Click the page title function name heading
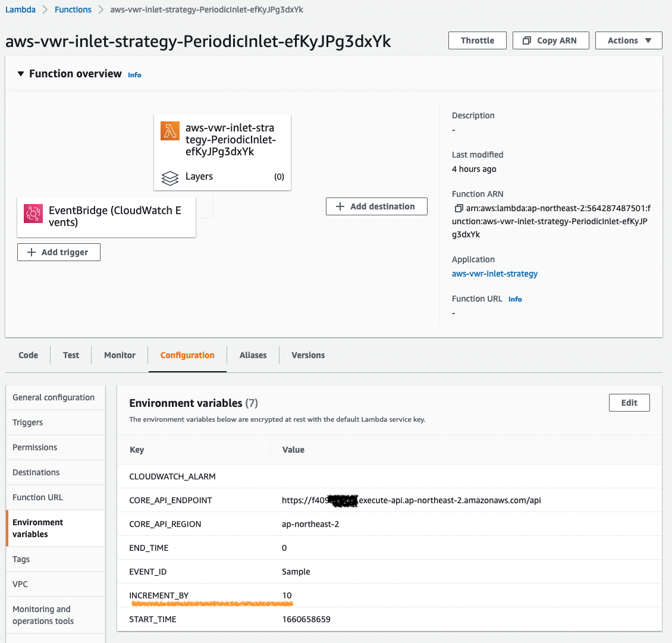Image resolution: width=672 pixels, height=643 pixels. coord(198,42)
